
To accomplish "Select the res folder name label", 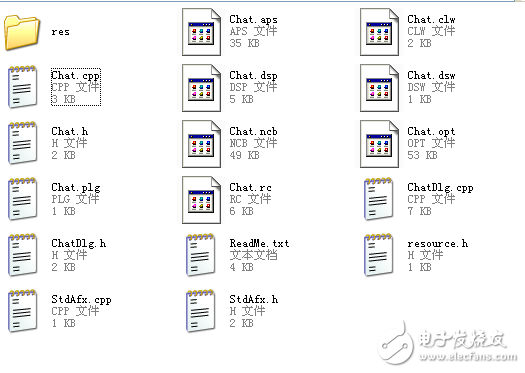I will pyautogui.click(x=61, y=32).
